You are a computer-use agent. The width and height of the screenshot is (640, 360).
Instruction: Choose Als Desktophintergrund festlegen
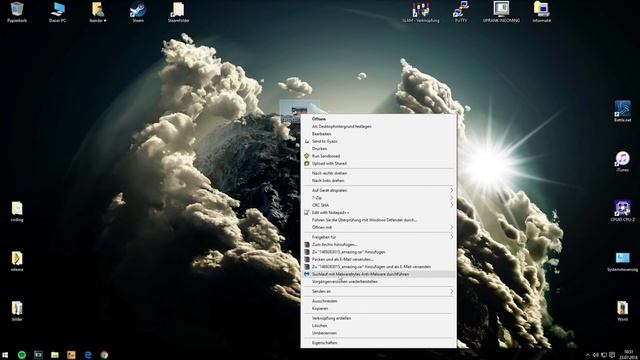tap(379, 127)
